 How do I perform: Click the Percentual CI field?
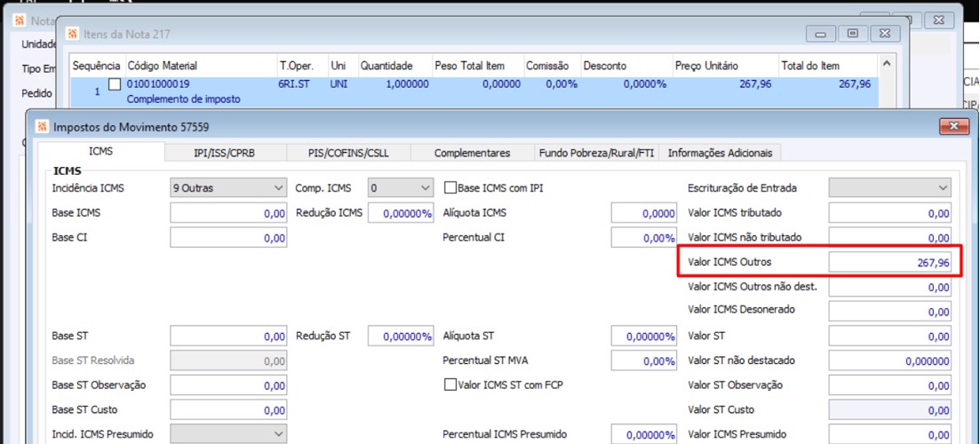click(x=644, y=238)
